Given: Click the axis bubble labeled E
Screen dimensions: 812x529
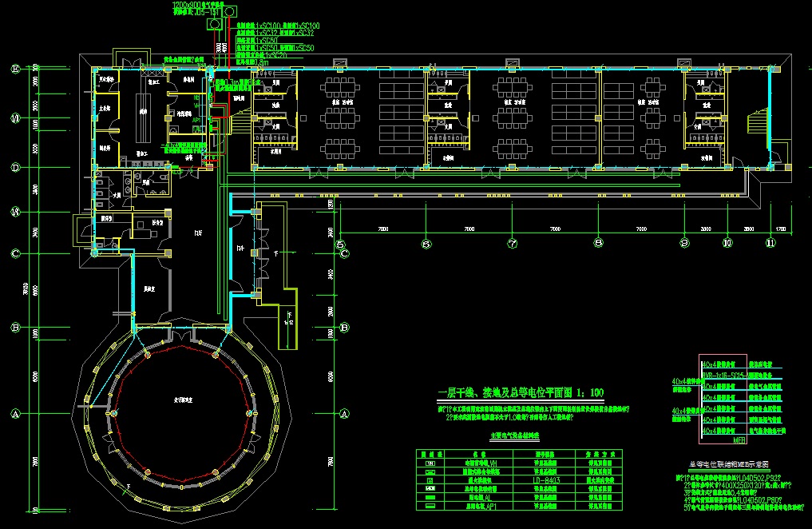Looking at the screenshot, I should coord(14,70).
